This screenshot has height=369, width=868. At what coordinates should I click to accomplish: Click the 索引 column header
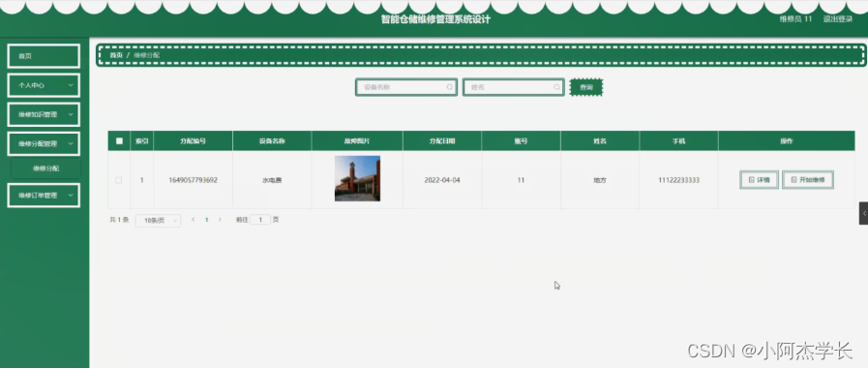141,140
